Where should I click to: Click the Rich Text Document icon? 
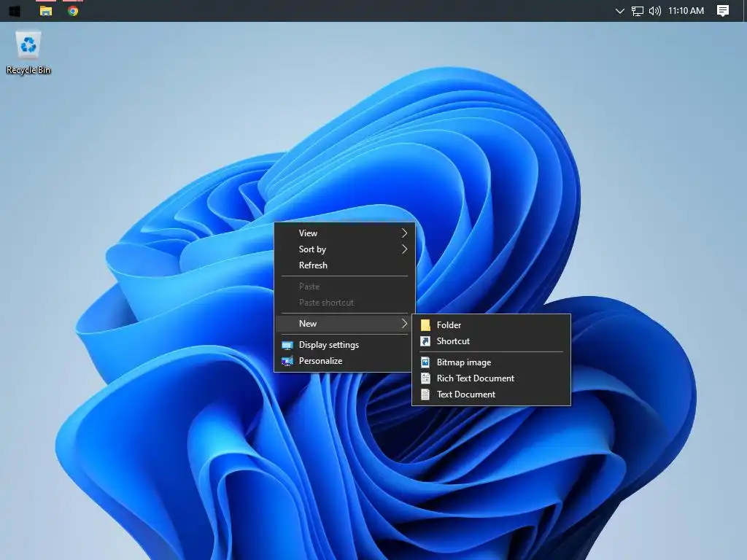(425, 378)
